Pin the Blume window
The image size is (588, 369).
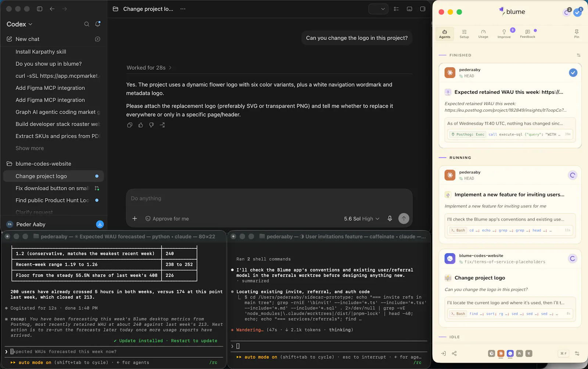click(x=577, y=33)
